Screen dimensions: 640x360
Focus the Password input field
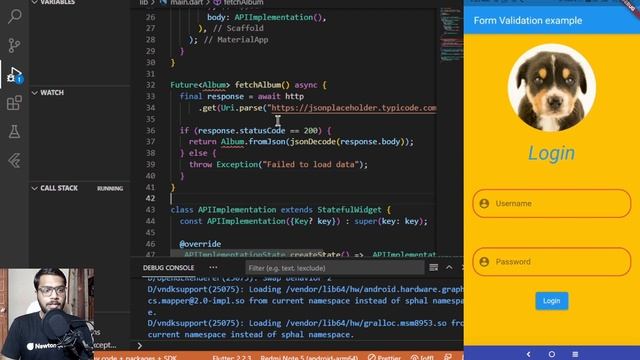(x=551, y=262)
